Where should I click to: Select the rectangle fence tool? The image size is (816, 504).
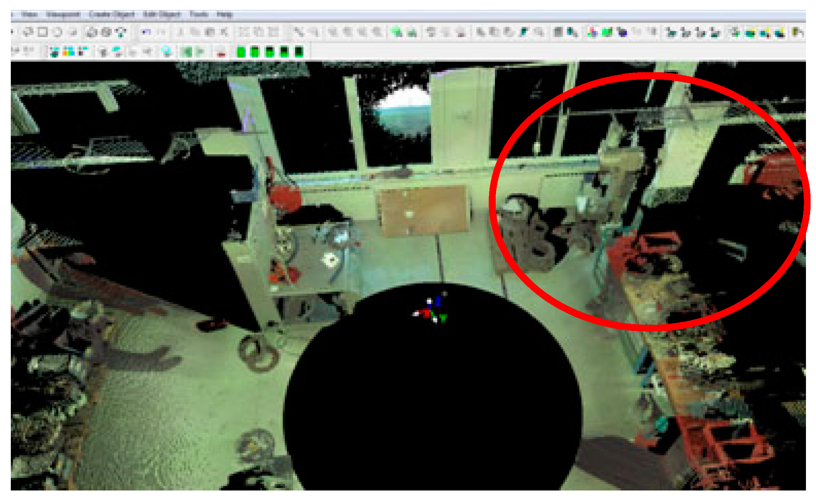43,32
